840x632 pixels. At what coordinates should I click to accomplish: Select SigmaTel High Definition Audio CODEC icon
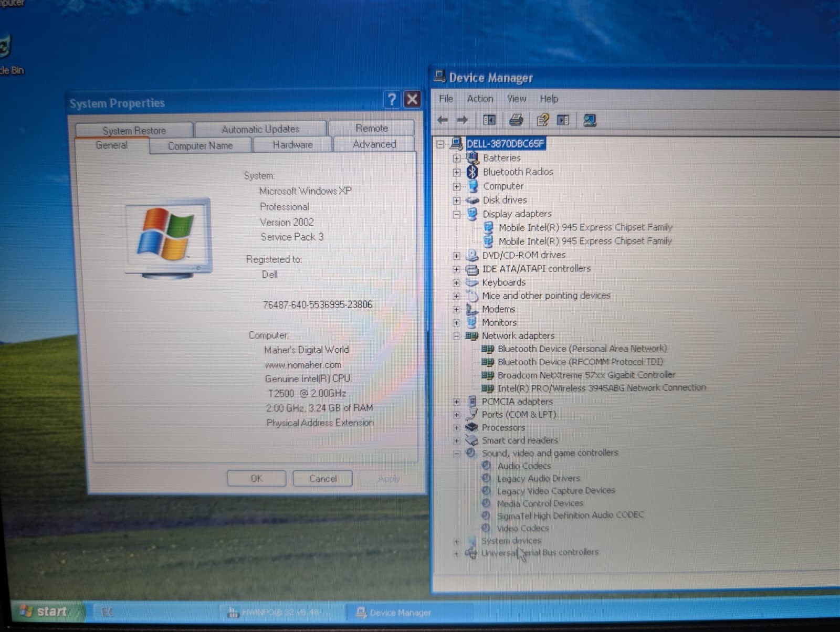(x=486, y=515)
